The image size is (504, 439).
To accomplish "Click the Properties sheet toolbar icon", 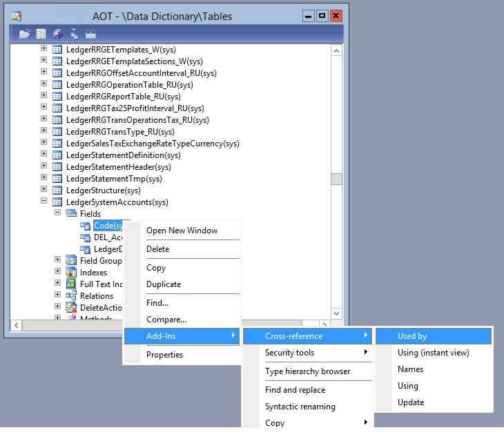I will pos(41,34).
